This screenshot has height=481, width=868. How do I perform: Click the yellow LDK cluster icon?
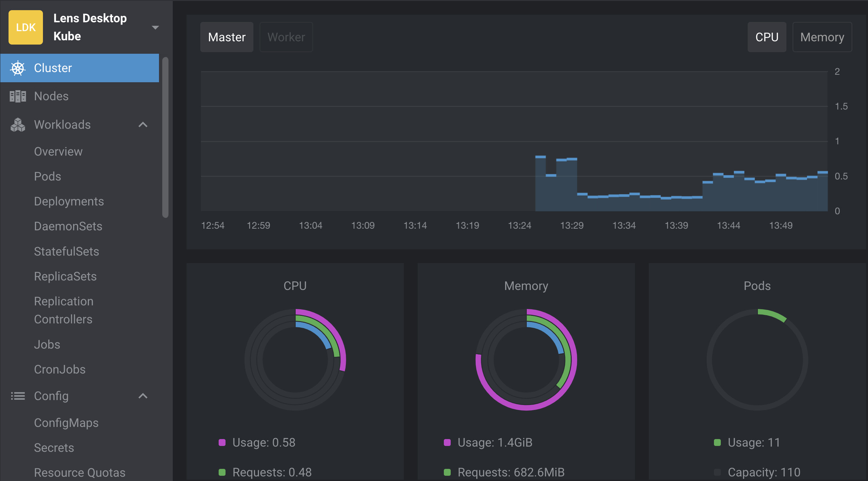pos(26,27)
